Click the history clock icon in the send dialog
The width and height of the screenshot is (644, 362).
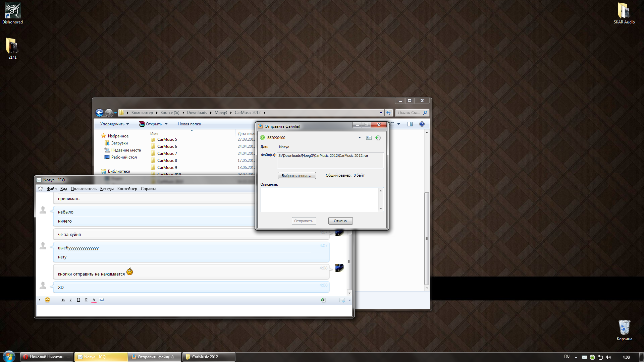(378, 138)
